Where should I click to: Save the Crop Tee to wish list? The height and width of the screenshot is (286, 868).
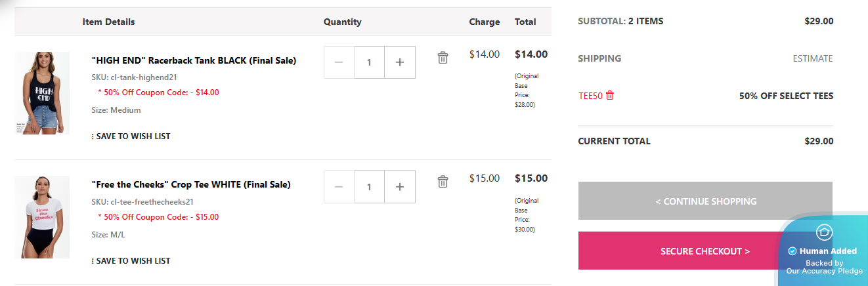click(131, 261)
